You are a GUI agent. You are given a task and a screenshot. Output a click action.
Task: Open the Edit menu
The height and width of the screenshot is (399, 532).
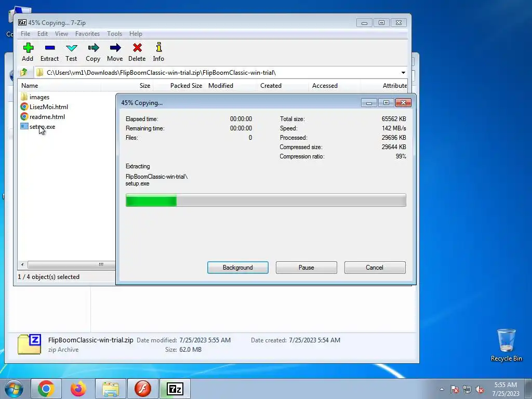[x=43, y=34]
